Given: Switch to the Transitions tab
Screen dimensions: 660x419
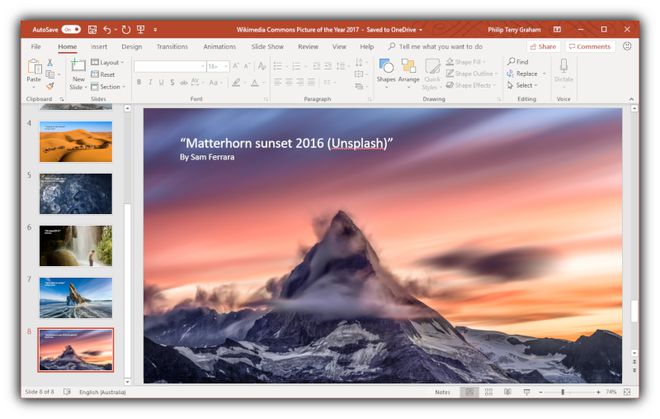Looking at the screenshot, I should tap(172, 46).
